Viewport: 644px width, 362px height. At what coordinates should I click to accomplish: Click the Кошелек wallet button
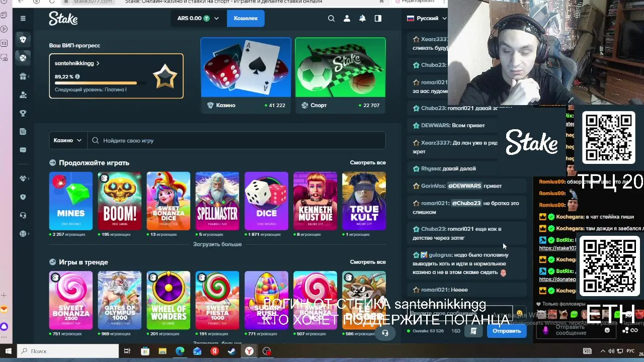point(246,18)
